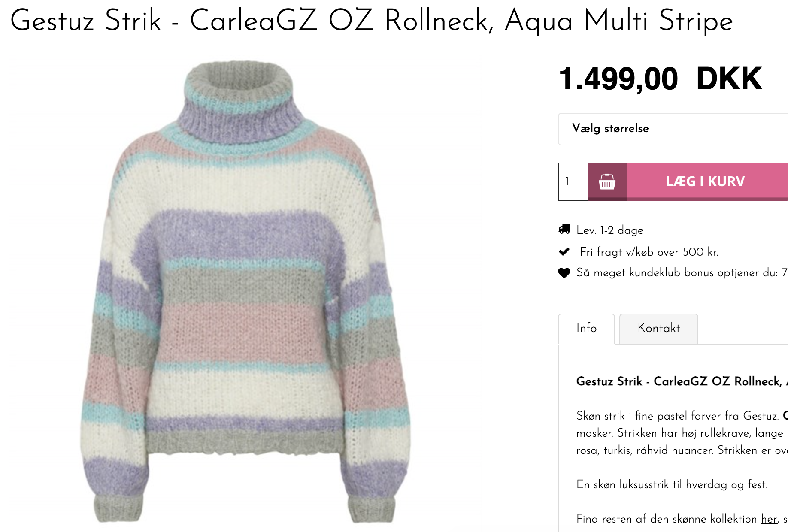Screen dimensions: 788x532
Task: Open the Vælg størrelse size dropdown
Action: click(x=672, y=129)
